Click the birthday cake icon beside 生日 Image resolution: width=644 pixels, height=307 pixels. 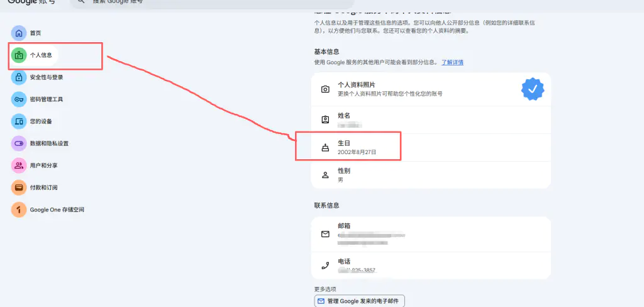[x=325, y=148]
